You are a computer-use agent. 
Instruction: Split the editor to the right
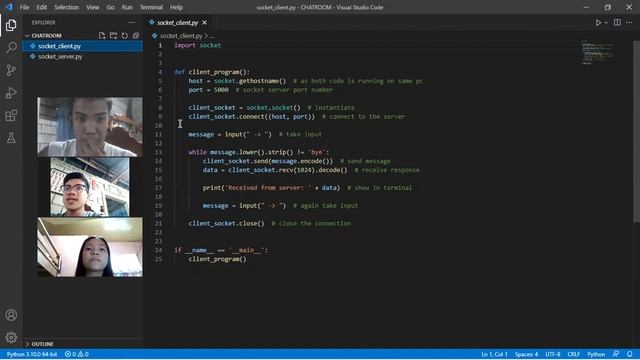[617, 22]
